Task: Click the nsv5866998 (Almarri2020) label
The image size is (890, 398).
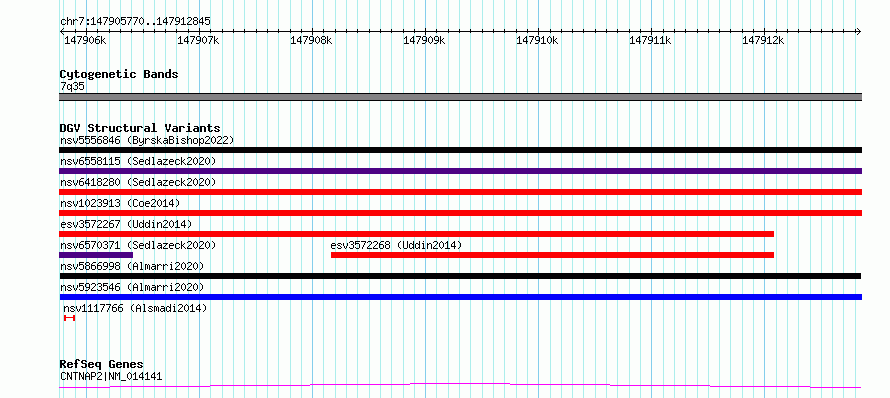Action: 132,266
